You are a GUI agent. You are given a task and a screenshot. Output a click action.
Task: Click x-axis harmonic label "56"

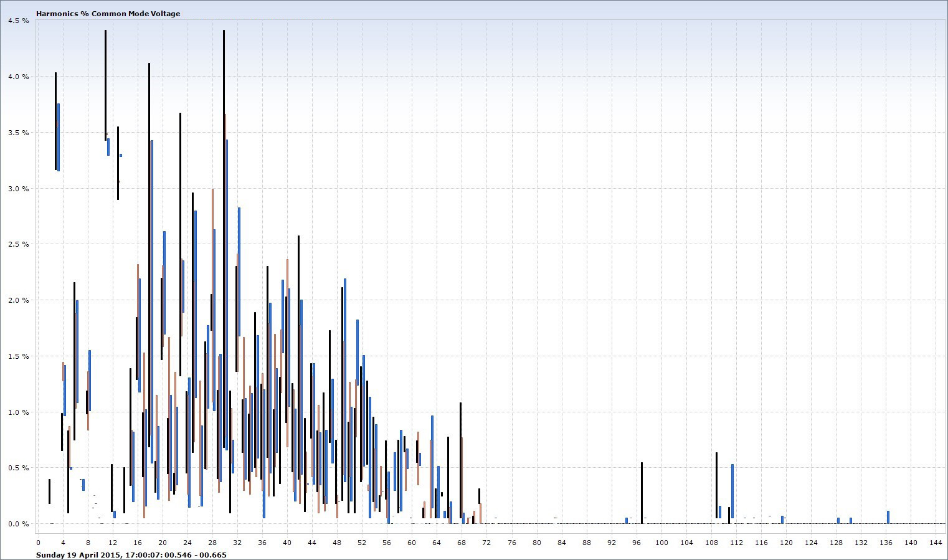click(387, 543)
